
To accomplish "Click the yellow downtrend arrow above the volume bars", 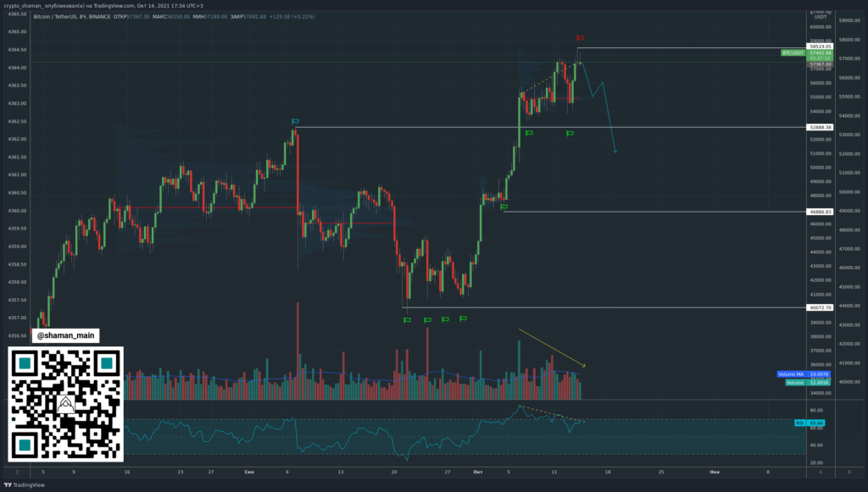I will pyautogui.click(x=551, y=348).
